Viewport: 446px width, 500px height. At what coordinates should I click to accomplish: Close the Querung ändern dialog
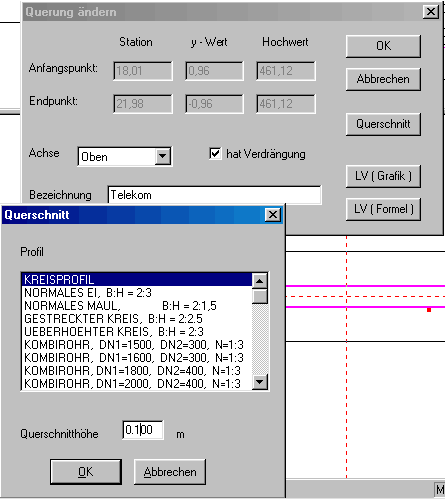point(431,12)
